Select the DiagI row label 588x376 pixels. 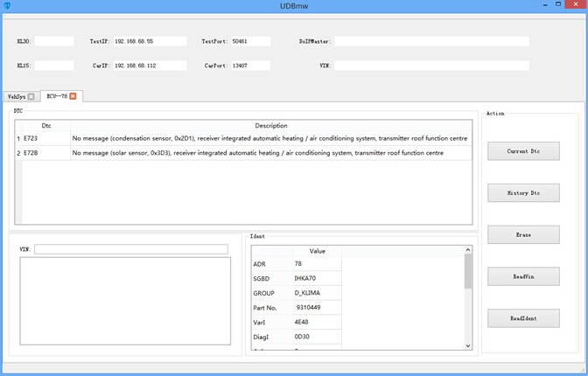tap(272, 337)
